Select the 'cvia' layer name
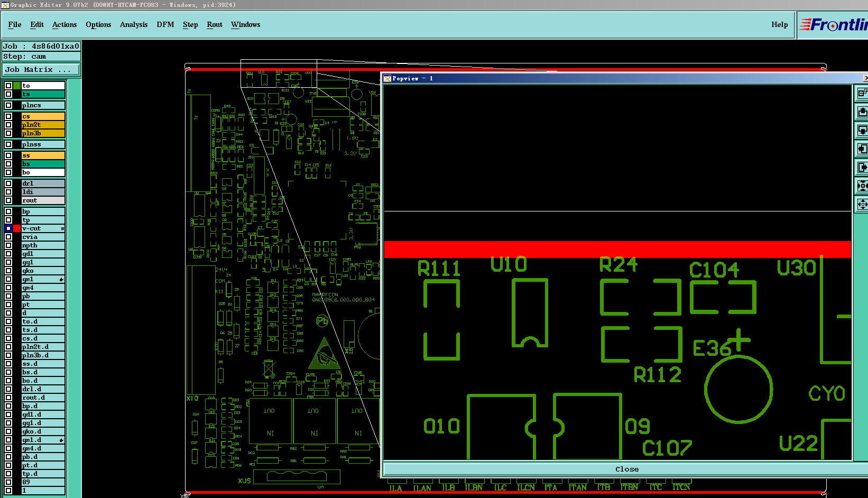 pyautogui.click(x=43, y=237)
